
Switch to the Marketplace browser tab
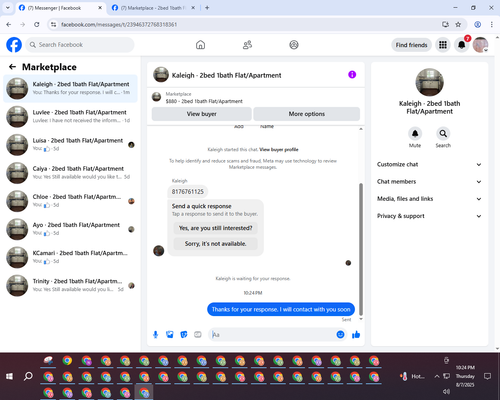154,8
